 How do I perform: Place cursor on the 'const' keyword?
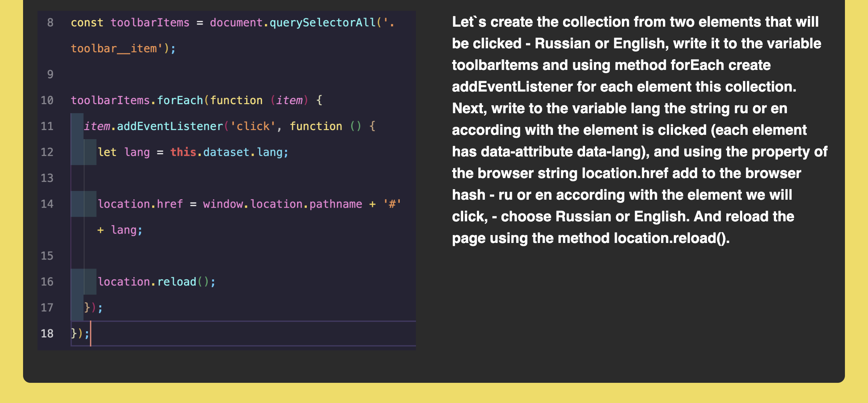point(87,23)
